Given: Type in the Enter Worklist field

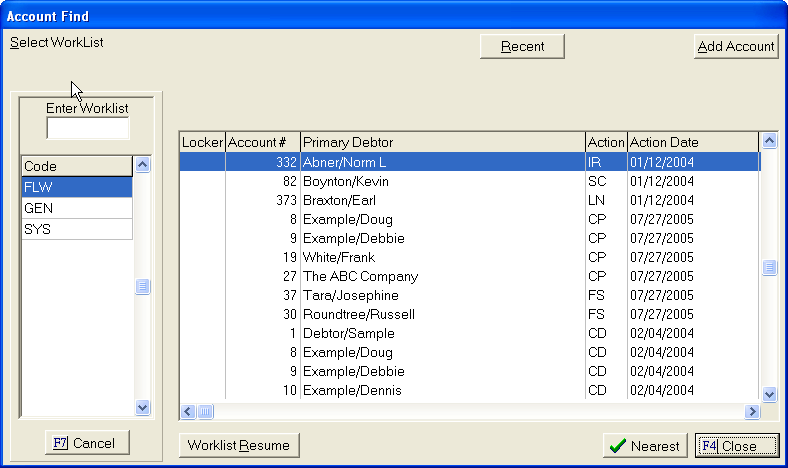Looking at the screenshot, I should (x=88, y=128).
